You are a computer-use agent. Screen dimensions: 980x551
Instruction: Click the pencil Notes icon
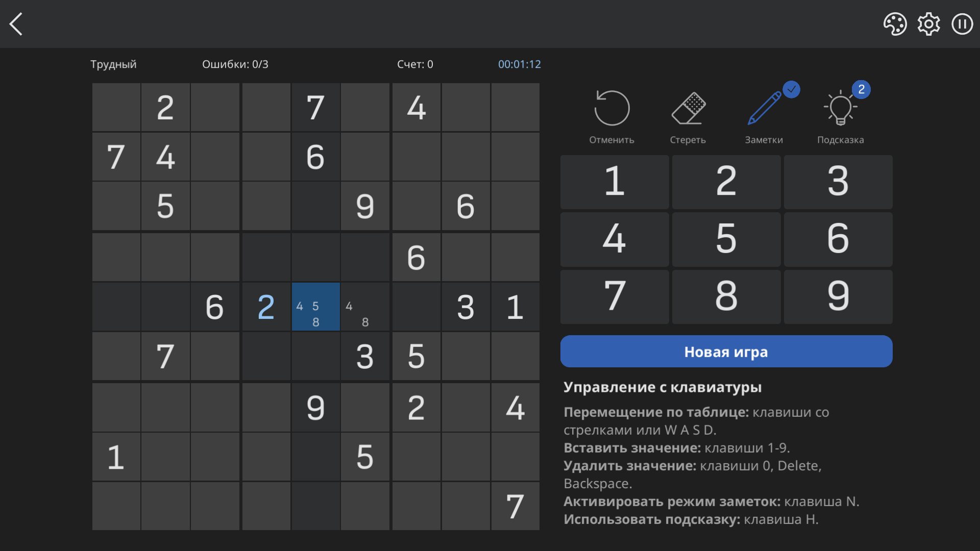tap(763, 108)
